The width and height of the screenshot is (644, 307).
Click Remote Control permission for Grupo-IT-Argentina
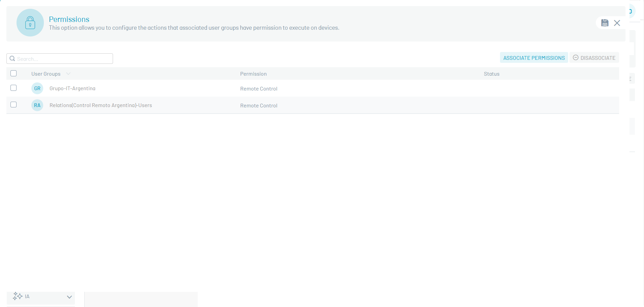tap(258, 89)
